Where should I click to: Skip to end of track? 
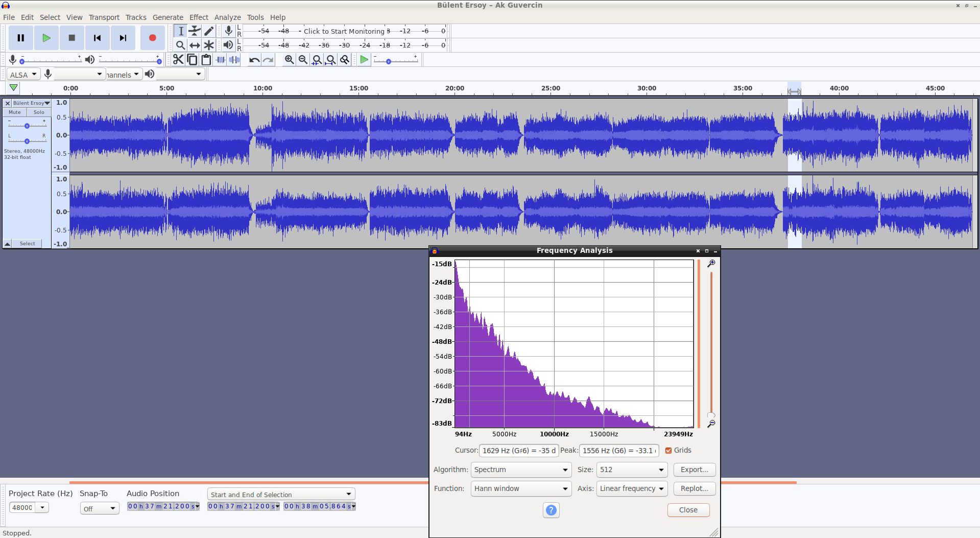click(123, 38)
